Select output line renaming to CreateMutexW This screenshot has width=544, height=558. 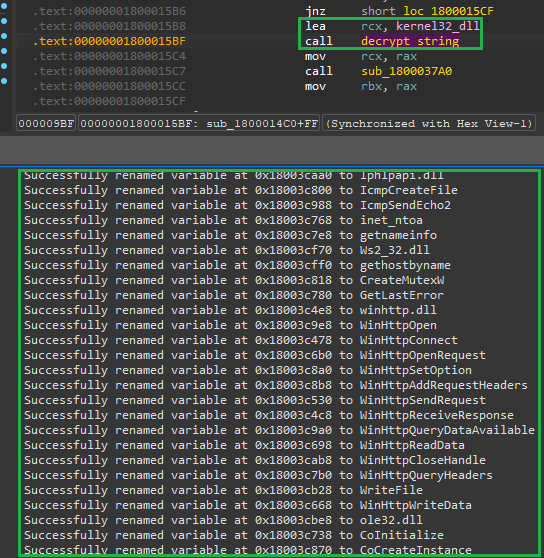click(x=234, y=280)
